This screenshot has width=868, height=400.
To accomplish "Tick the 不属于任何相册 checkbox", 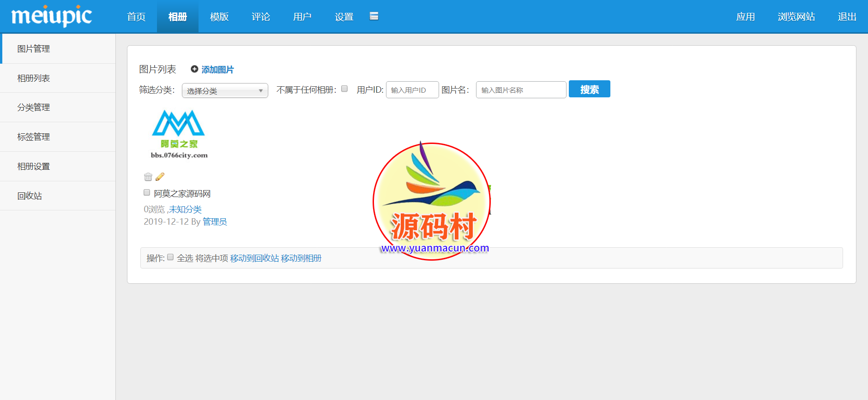I will click(x=344, y=89).
